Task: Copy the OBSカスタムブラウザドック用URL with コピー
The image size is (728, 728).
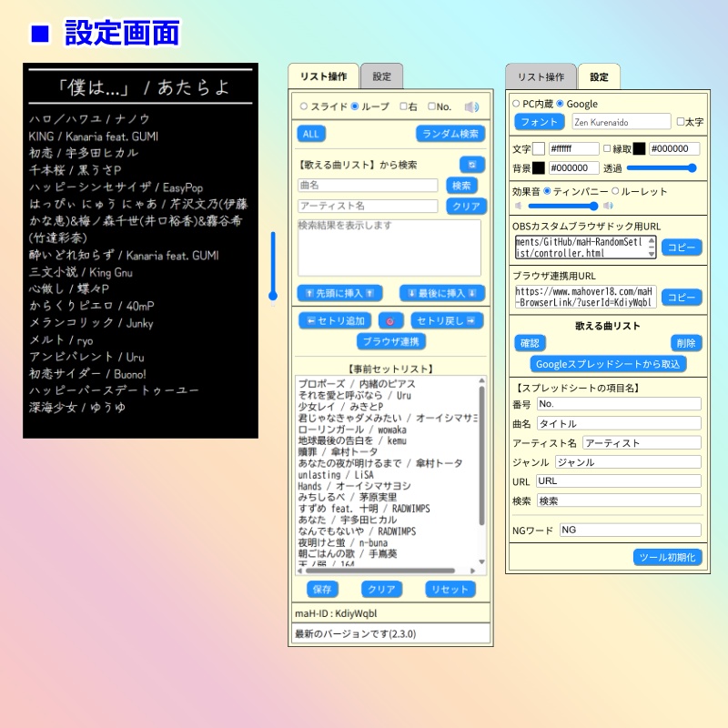Action: [x=682, y=248]
